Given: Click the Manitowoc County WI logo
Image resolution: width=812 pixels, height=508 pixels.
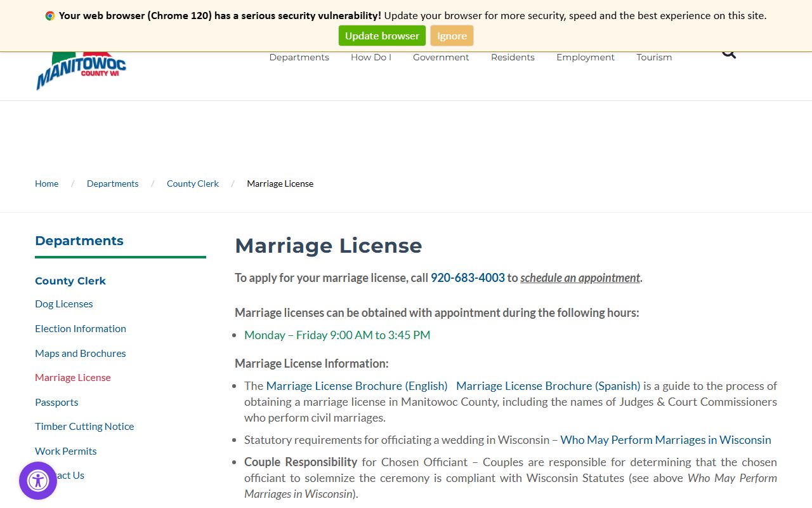Looking at the screenshot, I should click(x=81, y=70).
